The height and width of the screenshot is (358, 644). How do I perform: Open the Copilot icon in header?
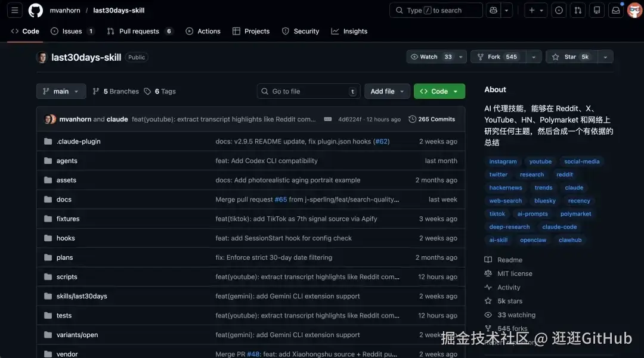493,10
